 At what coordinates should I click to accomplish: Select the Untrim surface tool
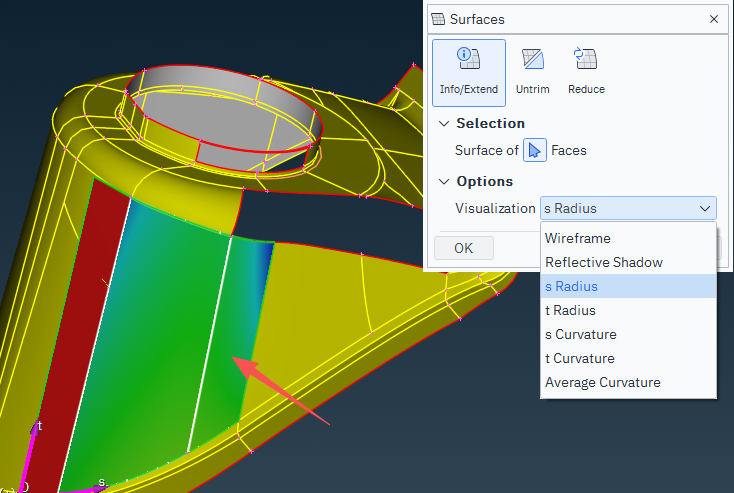(531, 72)
